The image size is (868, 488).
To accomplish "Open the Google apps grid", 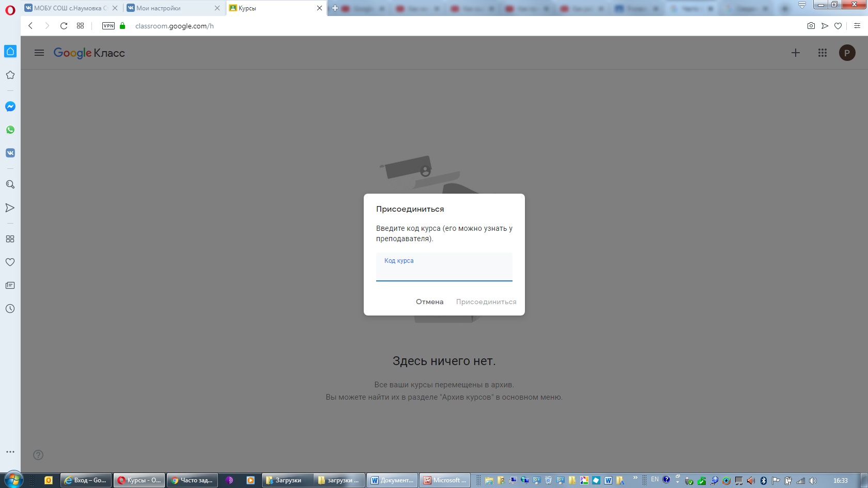I will pos(823,53).
